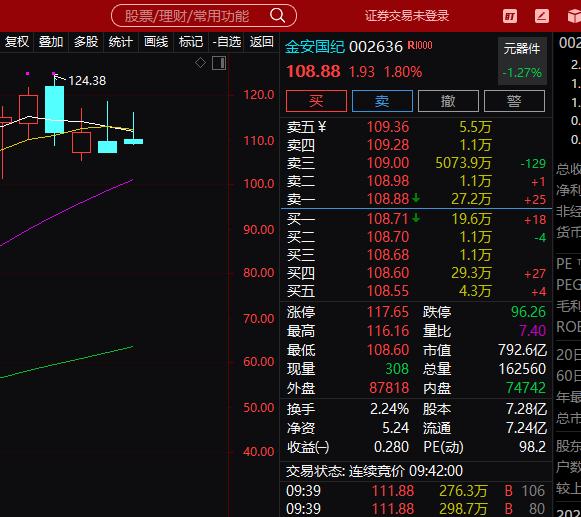Select the 买二 price 108.70
Image resolution: width=581 pixels, height=517 pixels.
[x=388, y=237]
